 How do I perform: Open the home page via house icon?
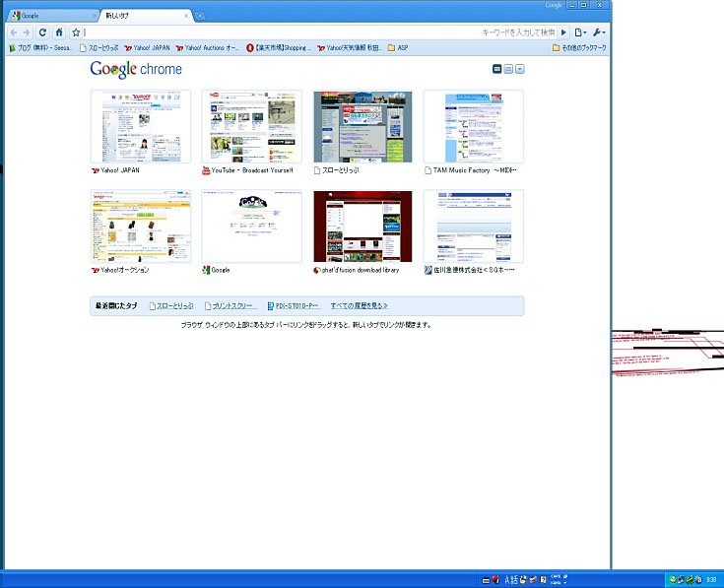(59, 33)
